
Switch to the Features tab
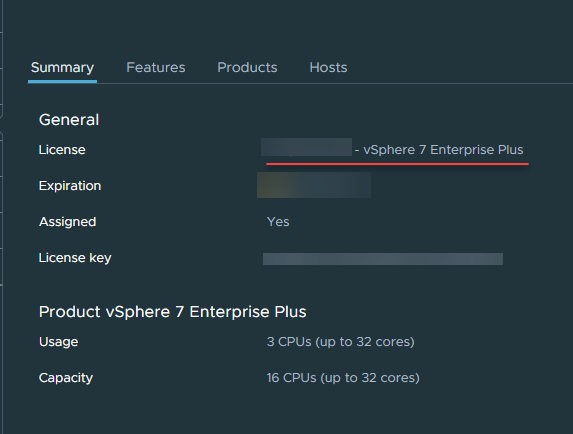pyautogui.click(x=156, y=68)
